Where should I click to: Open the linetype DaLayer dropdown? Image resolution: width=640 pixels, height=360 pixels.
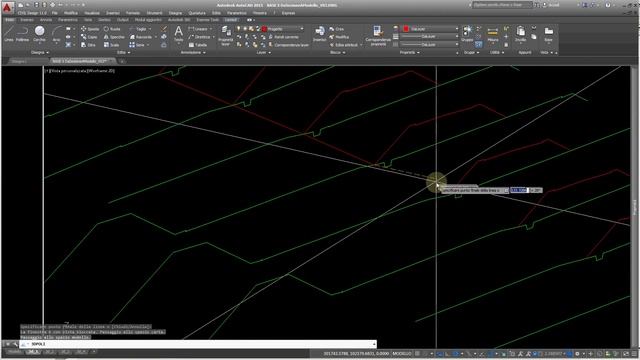click(x=431, y=44)
